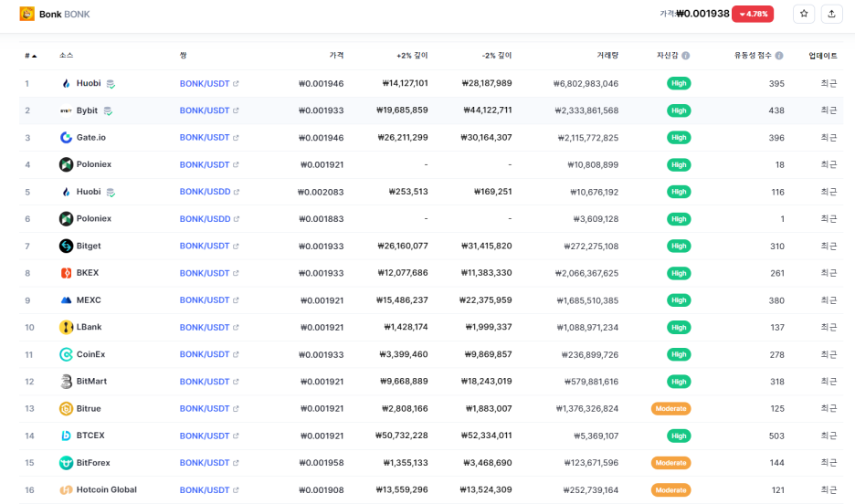Click Bybit exchange logo
Viewport: 855px width, 504px height.
(66, 110)
